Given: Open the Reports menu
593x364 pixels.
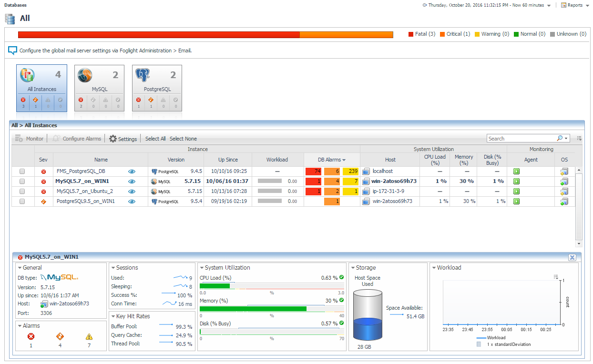Looking at the screenshot, I should click(574, 5).
